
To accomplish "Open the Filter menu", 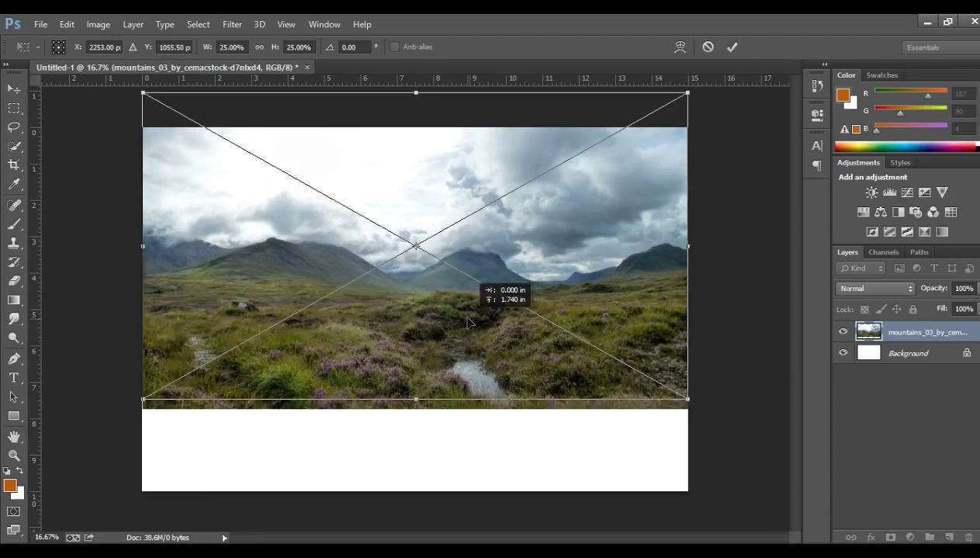I will point(232,24).
